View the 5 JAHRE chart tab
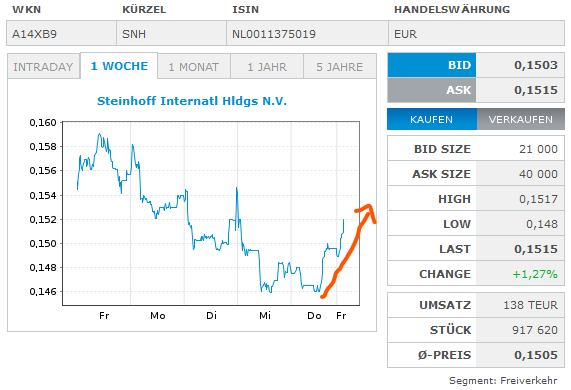 coord(340,67)
